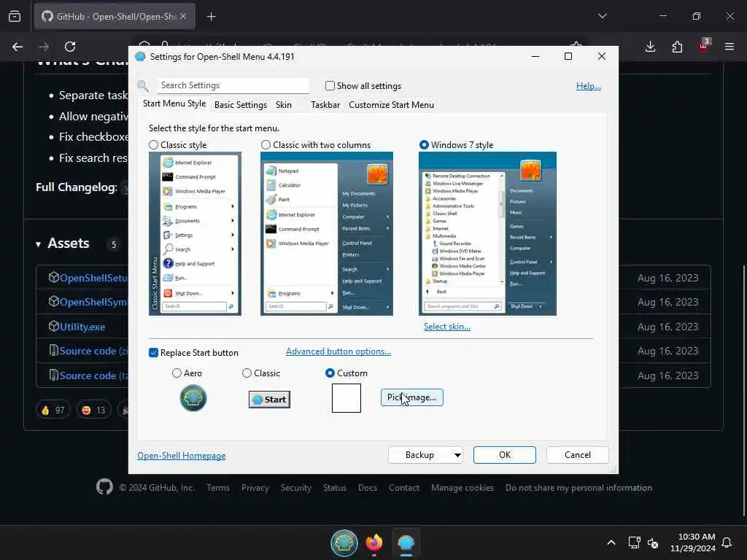Click the Classic style preview thumbnail
747x560 pixels.
click(x=195, y=233)
